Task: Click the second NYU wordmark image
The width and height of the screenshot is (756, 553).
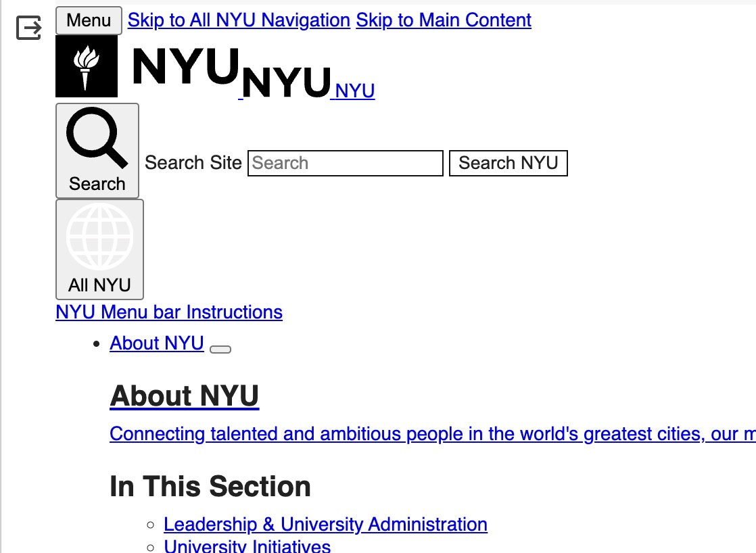Action: tap(286, 82)
